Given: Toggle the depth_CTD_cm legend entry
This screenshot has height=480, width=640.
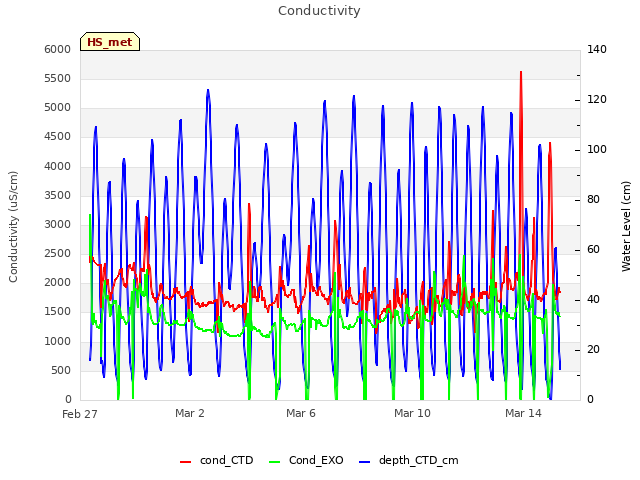Looking at the screenshot, I should [409, 460].
